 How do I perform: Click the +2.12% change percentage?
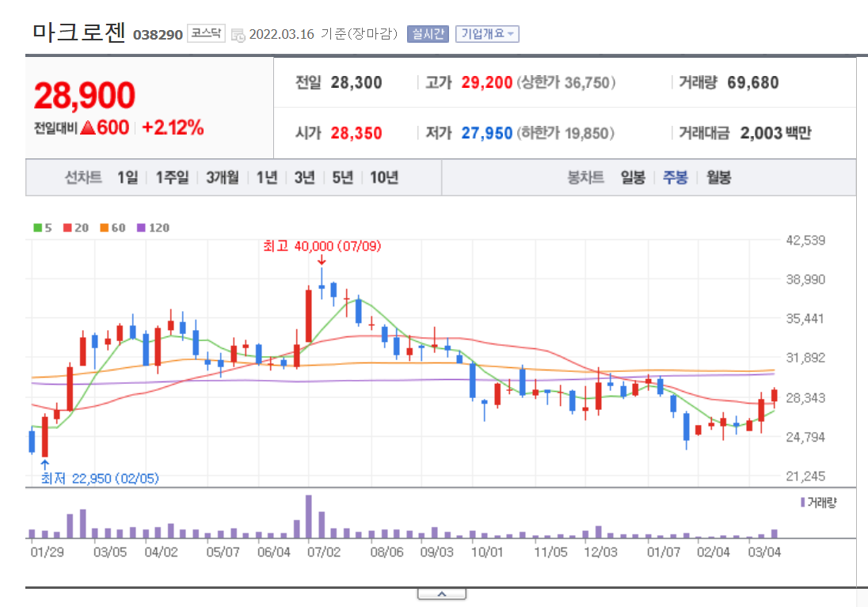(173, 127)
